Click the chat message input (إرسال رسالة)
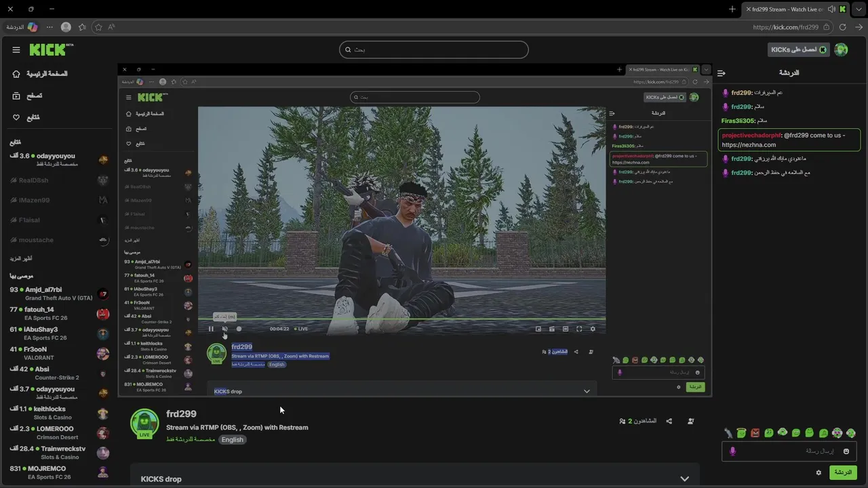 [789, 451]
